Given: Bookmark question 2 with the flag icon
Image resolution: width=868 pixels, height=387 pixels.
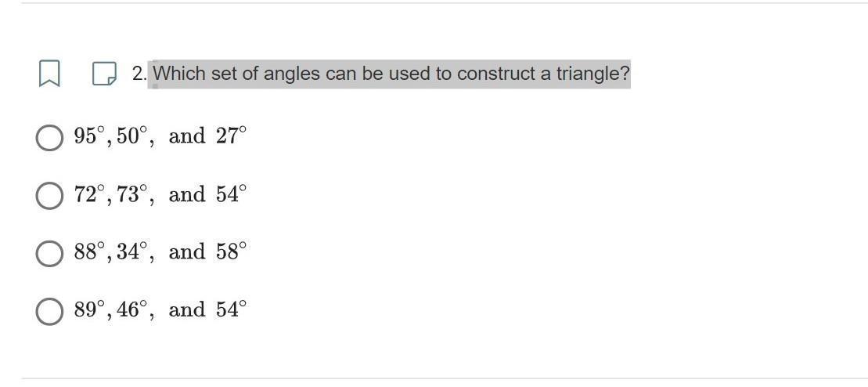Looking at the screenshot, I should click(x=49, y=74).
